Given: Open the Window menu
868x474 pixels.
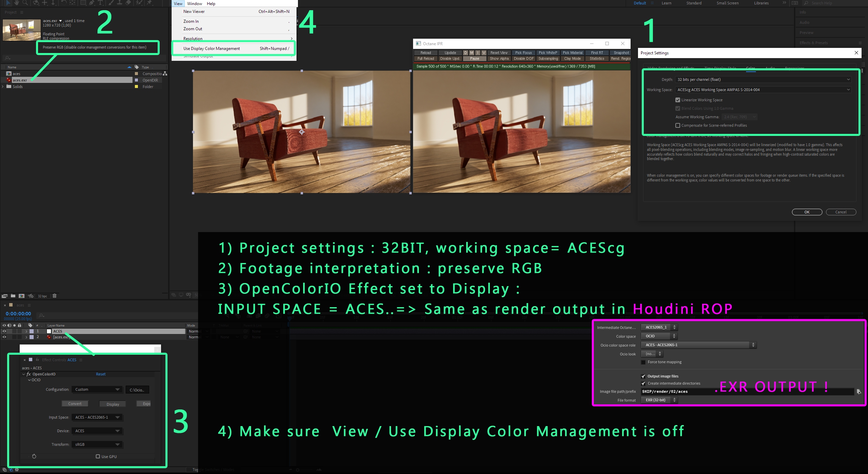Looking at the screenshot, I should point(195,3).
